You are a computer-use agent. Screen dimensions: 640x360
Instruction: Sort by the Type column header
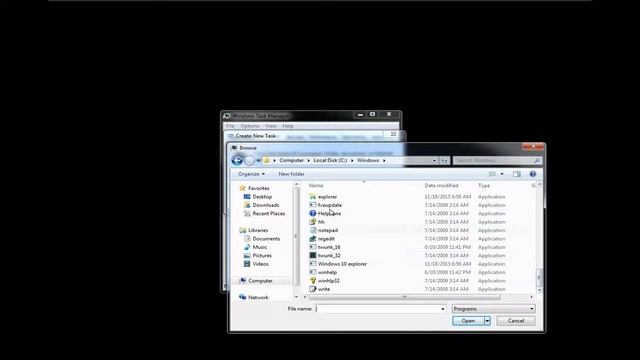tap(484, 186)
